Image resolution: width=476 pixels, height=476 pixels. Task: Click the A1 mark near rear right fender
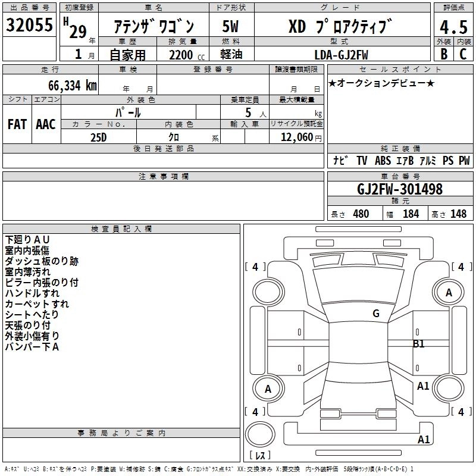click(x=423, y=386)
